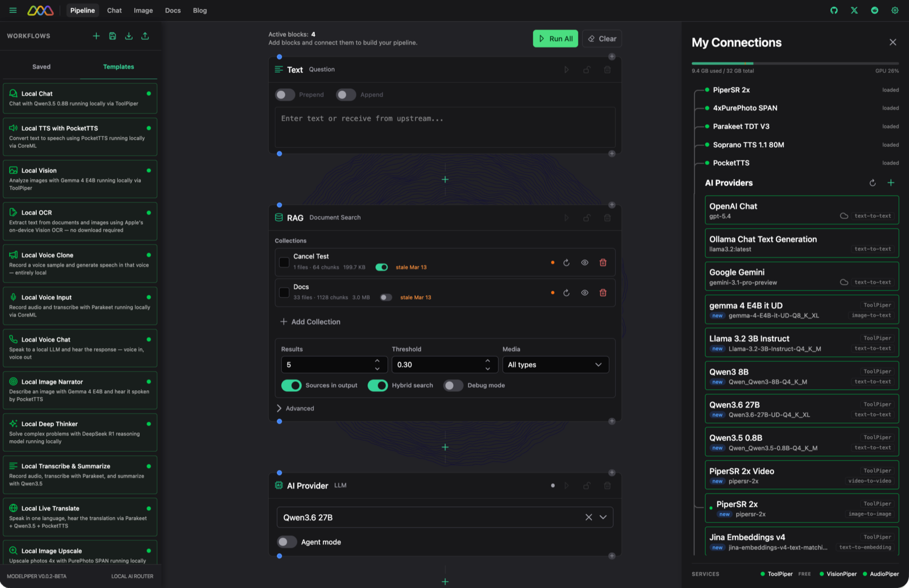This screenshot has width=909, height=588.
Task: Delete the Text block trash icon
Action: [608, 70]
